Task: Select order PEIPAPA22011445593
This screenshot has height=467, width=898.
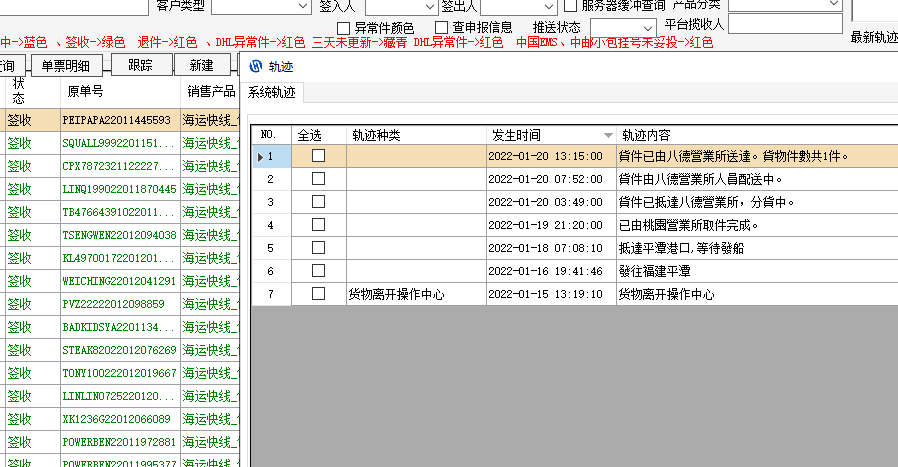Action: point(117,120)
